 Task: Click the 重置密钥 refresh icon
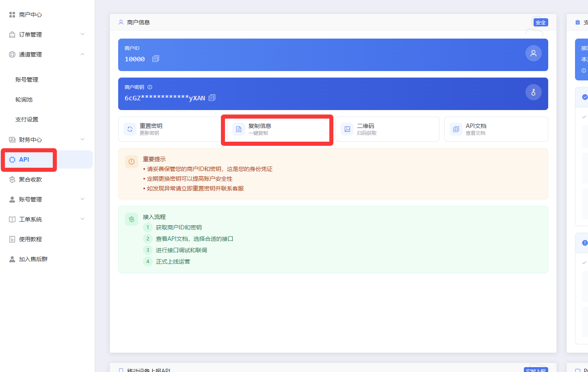130,129
